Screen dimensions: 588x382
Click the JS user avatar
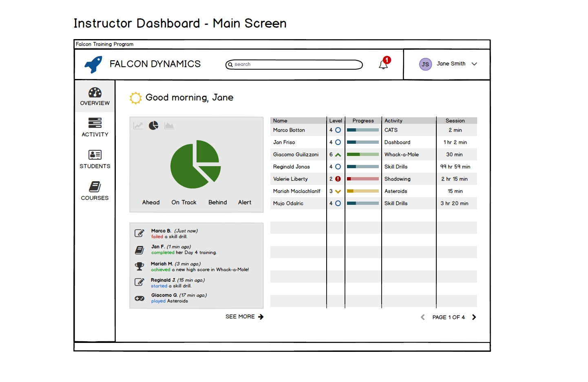click(x=425, y=64)
